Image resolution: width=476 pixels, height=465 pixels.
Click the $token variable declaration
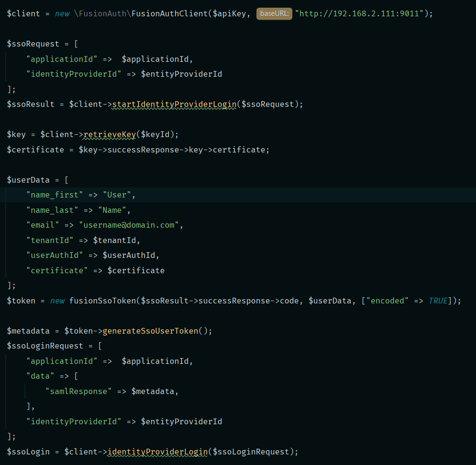21,301
